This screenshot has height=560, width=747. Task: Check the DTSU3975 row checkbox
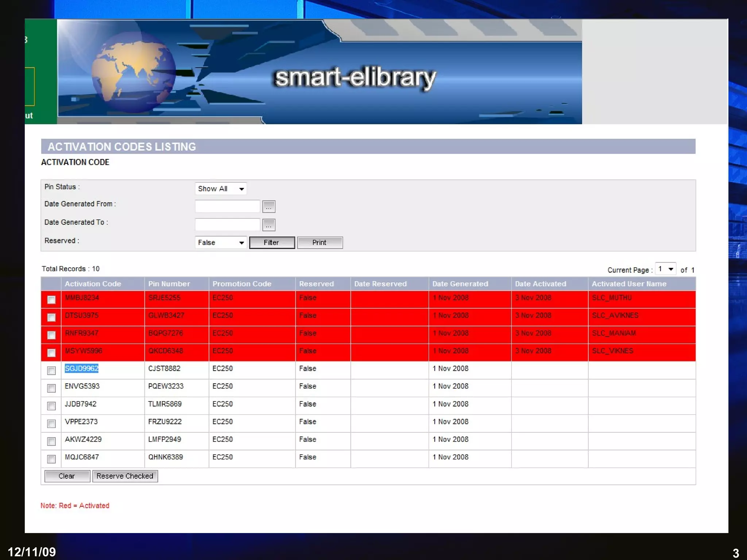tap(51, 317)
